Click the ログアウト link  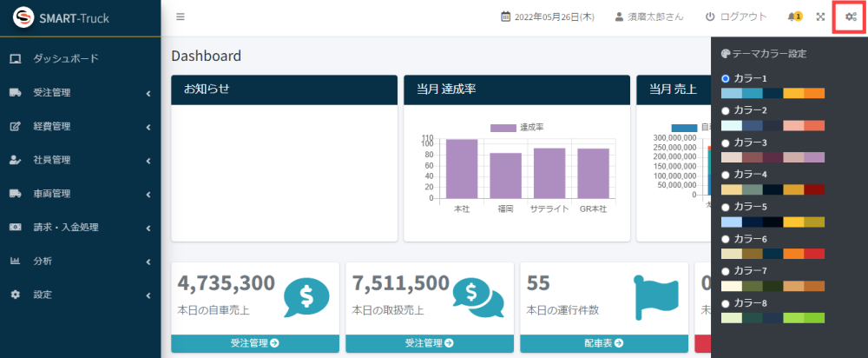coord(736,17)
